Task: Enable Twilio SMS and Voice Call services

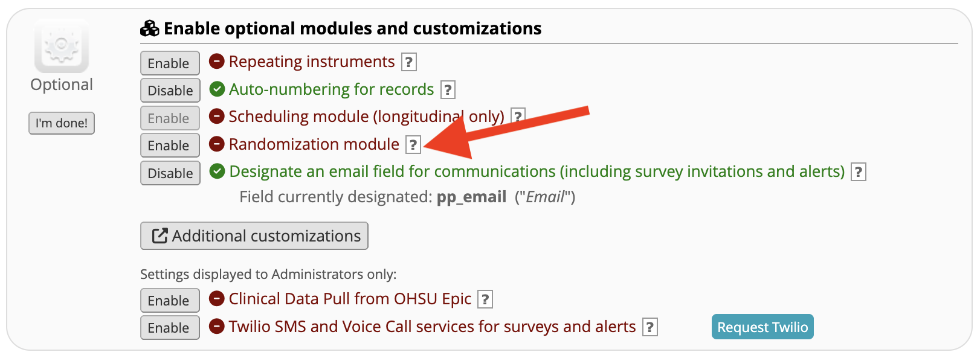Action: (170, 328)
